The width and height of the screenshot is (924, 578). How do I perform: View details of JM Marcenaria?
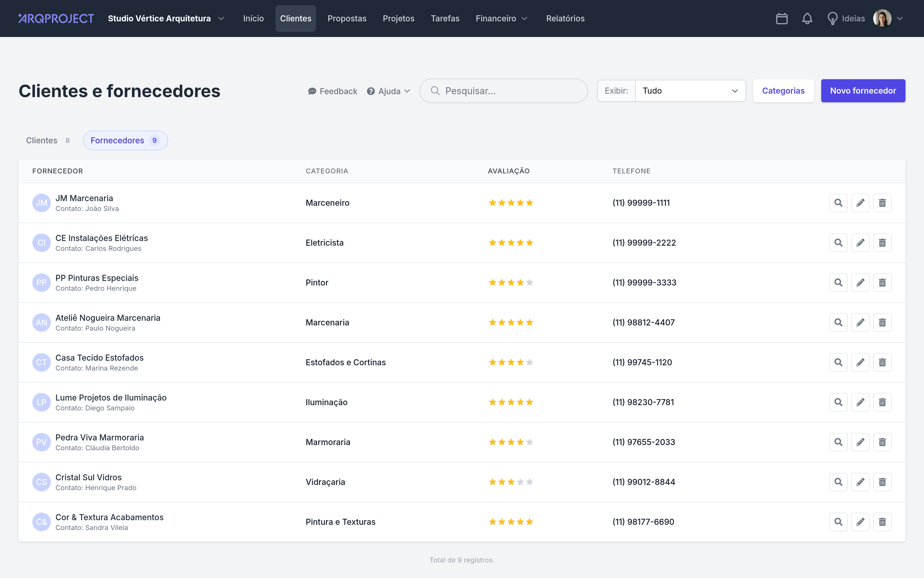(x=838, y=203)
